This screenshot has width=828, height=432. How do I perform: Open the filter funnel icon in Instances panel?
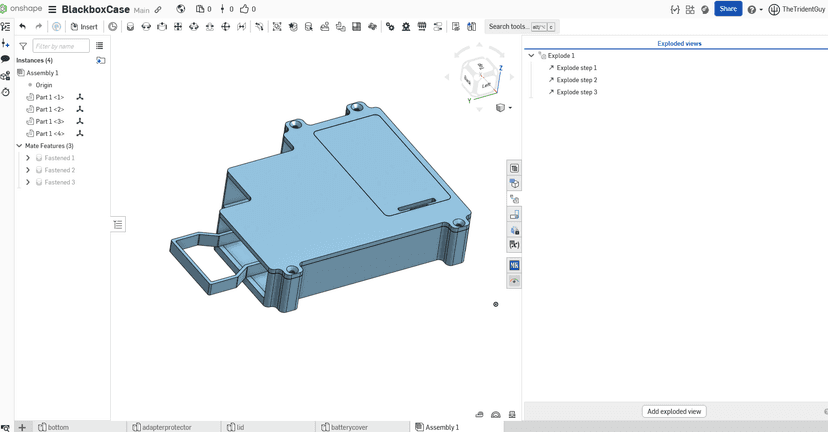pos(23,46)
